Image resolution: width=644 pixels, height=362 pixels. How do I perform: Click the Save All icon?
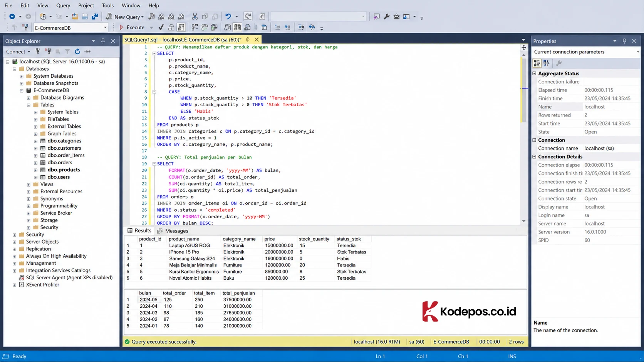95,17
